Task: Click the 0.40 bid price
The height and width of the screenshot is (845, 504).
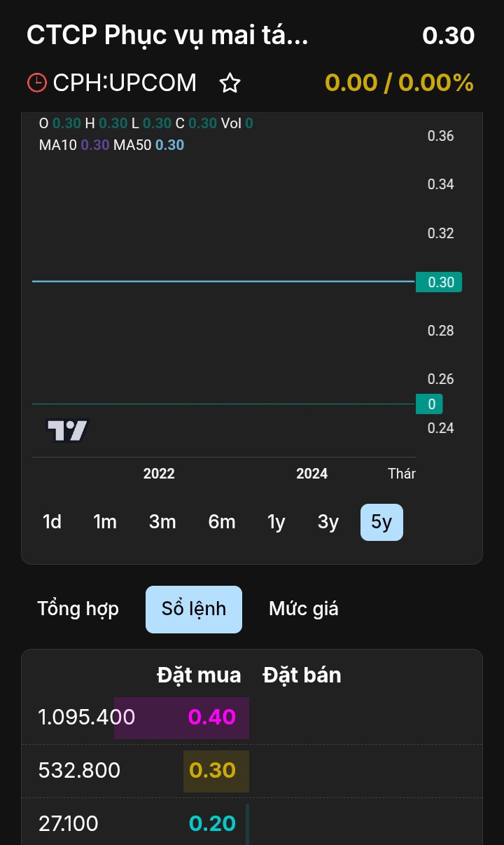Action: click(212, 717)
